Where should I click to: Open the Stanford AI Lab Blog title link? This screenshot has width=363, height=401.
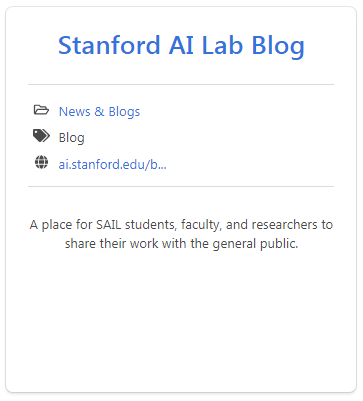[181, 46]
